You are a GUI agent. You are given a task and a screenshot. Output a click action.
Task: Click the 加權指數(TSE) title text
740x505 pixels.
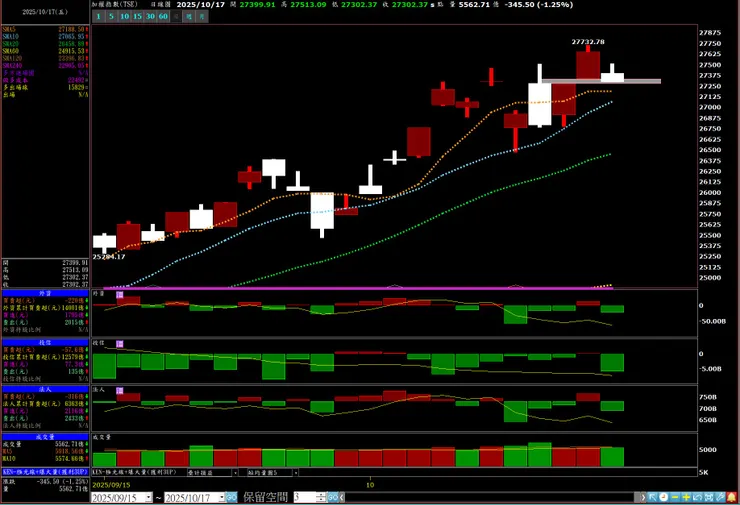click(x=114, y=4)
